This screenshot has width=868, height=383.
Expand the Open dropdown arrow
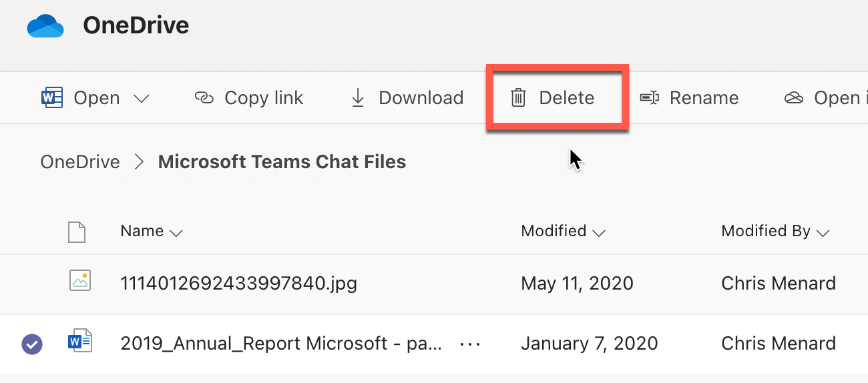point(141,99)
